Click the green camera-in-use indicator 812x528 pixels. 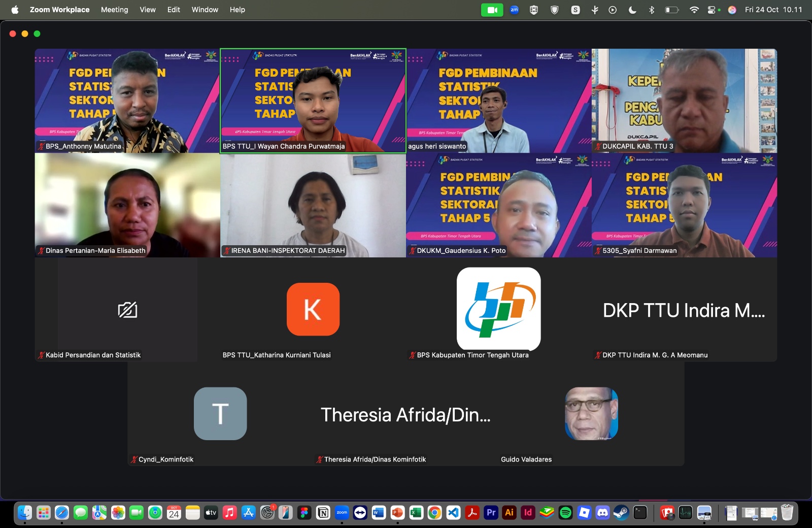[x=491, y=10]
